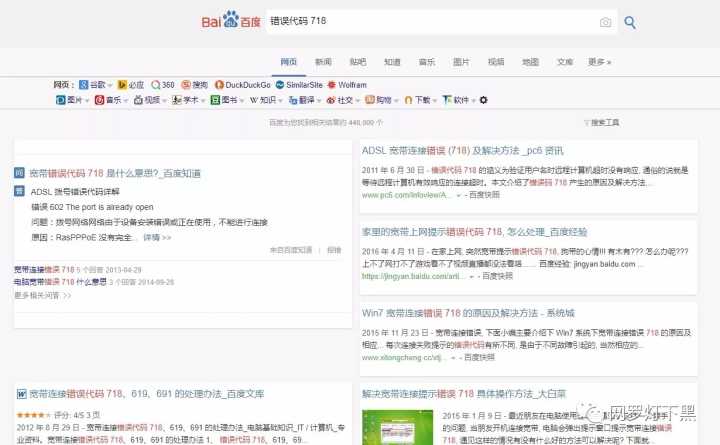Switch to the 视频 tab
The width and height of the screenshot is (720, 445).
coord(496,62)
